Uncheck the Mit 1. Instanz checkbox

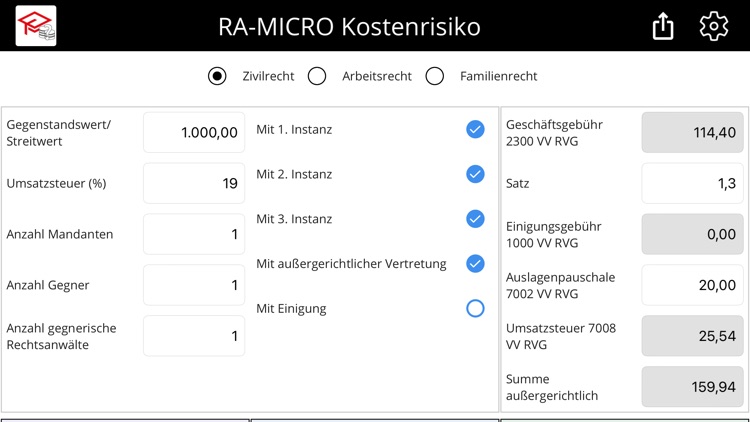(x=475, y=129)
